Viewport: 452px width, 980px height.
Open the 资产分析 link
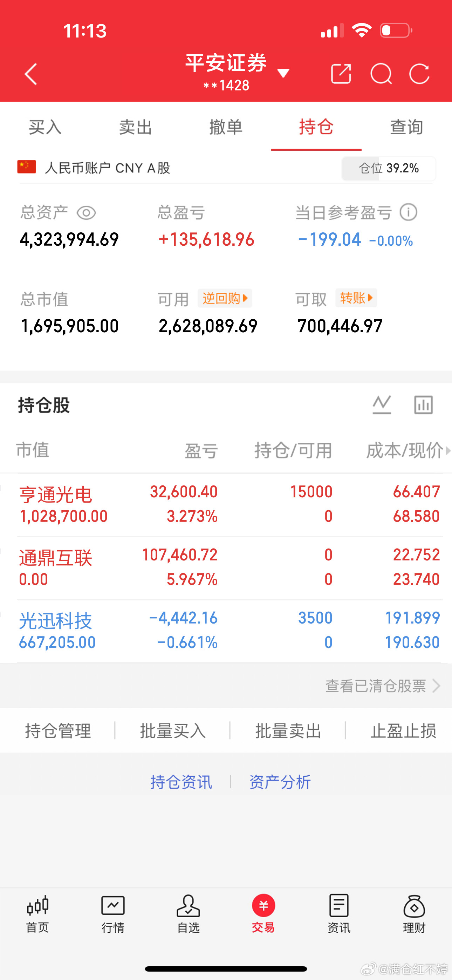280,782
